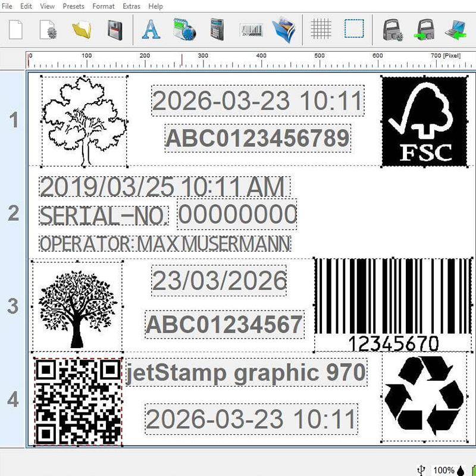Viewport: 476px width, 476px height.
Task: Click the red marker on the ruler near 260
Action: 182,60
